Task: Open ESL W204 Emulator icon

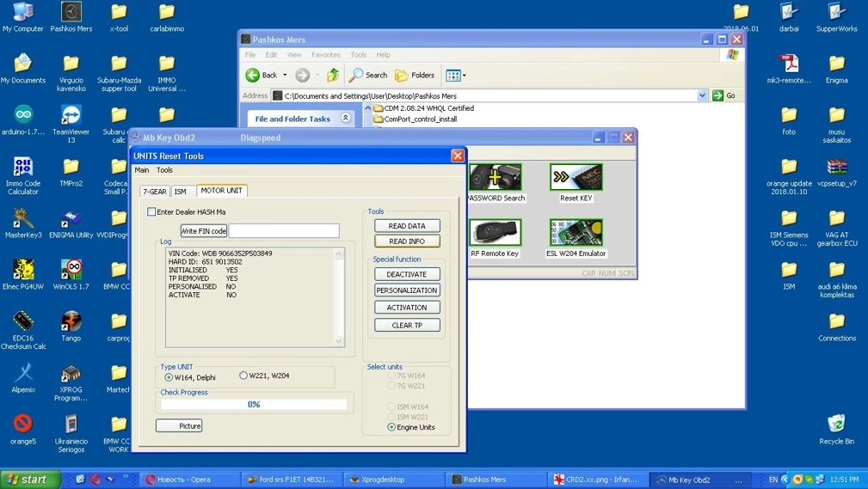Action: pyautogui.click(x=576, y=232)
